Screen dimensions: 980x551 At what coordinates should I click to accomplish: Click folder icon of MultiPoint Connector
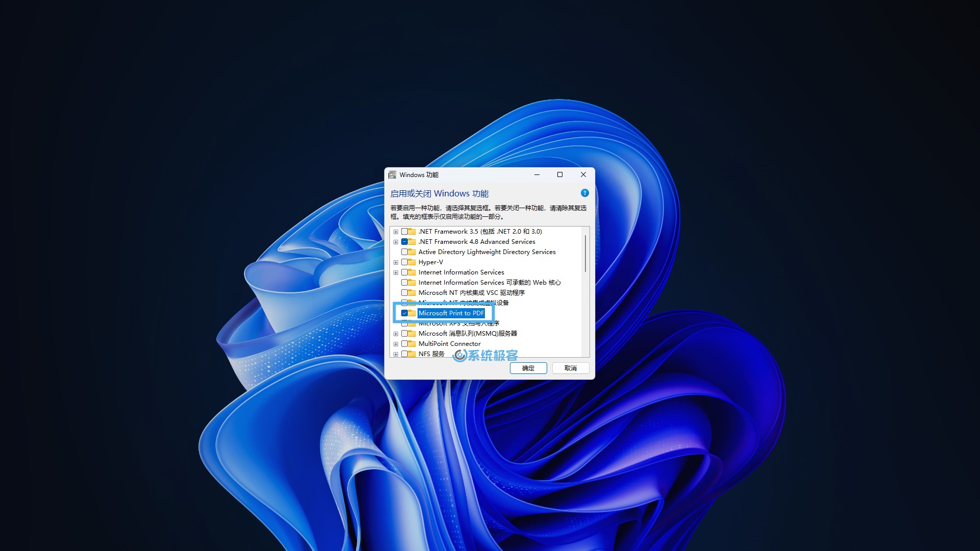[412, 344]
